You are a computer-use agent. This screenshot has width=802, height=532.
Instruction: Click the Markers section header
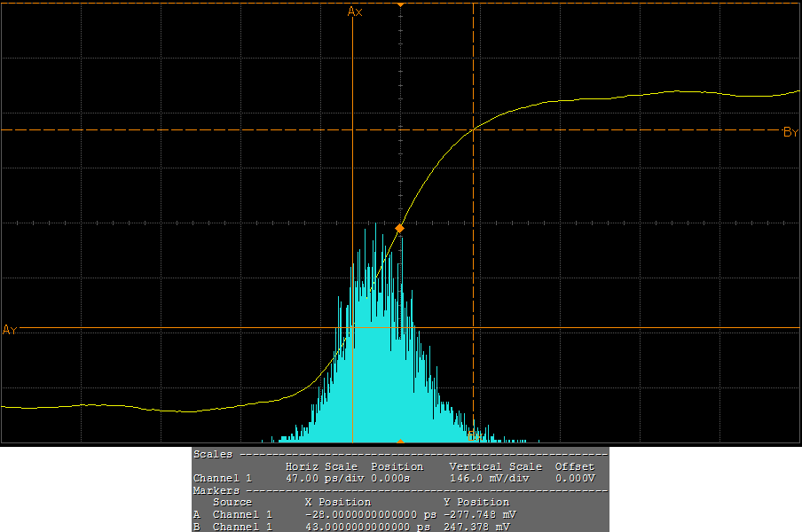[x=216, y=490]
